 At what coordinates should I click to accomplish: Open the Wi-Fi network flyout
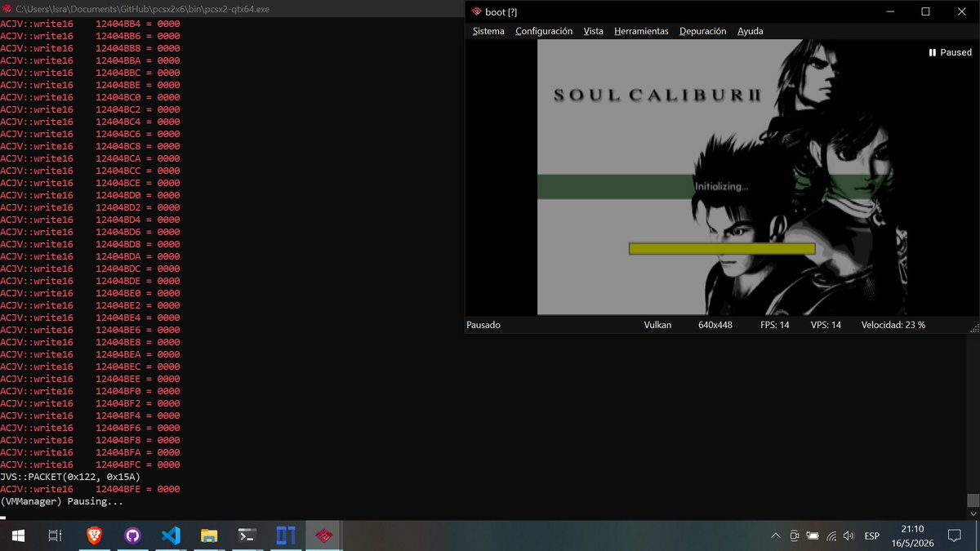(x=831, y=535)
